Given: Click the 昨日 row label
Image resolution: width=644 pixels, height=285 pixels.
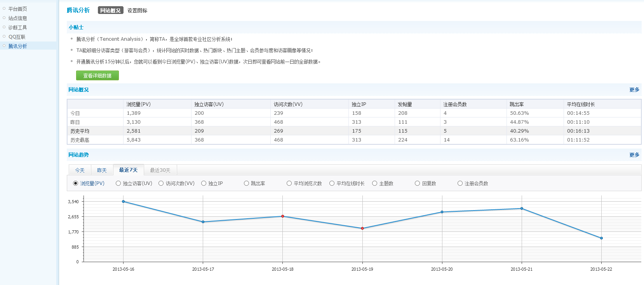Looking at the screenshot, I should click(75, 122).
